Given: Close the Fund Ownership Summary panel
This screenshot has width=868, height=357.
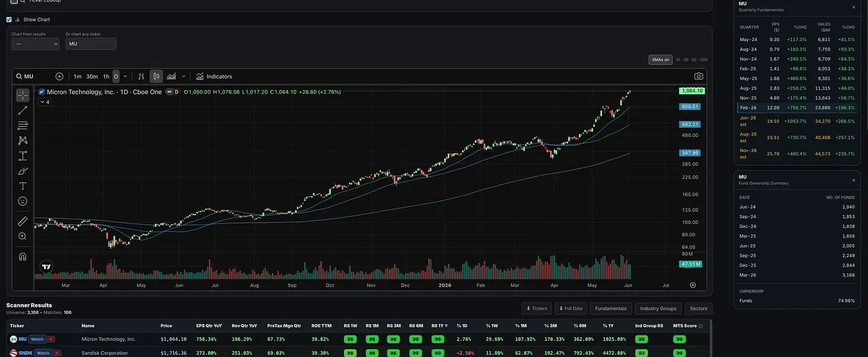Looking at the screenshot, I should (x=853, y=180).
